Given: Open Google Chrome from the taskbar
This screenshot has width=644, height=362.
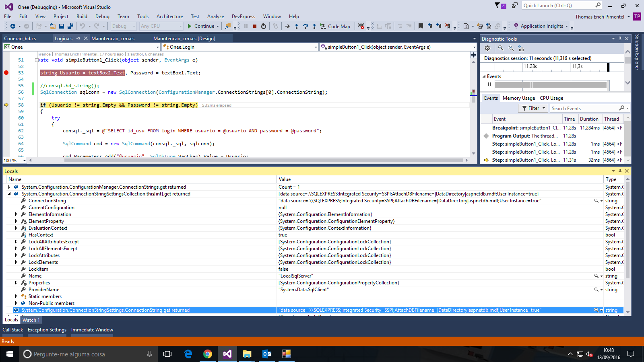Looking at the screenshot, I should [x=208, y=354].
